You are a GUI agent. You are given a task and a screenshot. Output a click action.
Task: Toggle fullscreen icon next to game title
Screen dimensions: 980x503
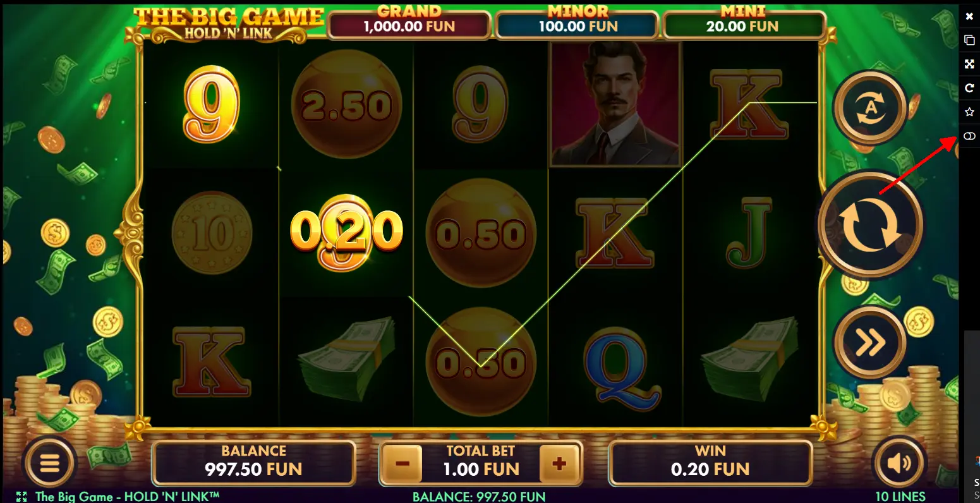[21, 497]
